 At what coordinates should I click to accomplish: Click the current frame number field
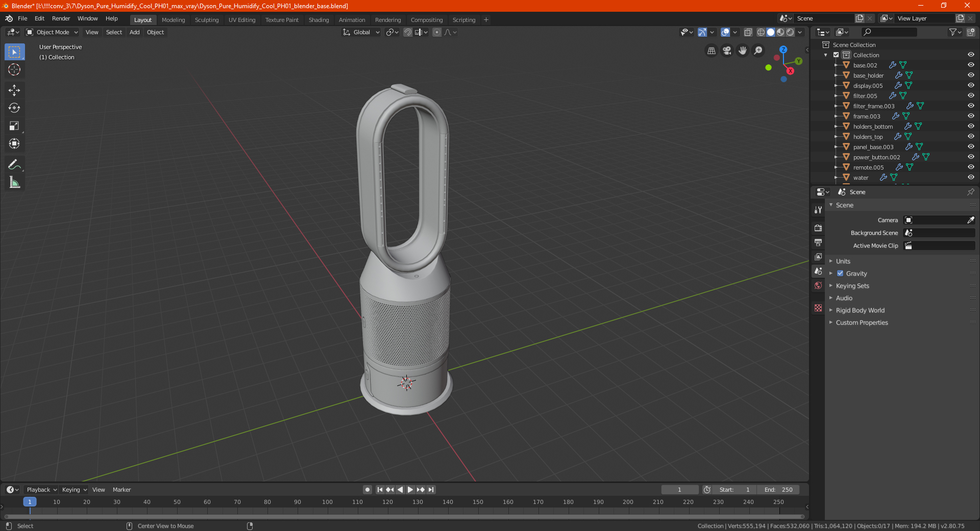(679, 490)
